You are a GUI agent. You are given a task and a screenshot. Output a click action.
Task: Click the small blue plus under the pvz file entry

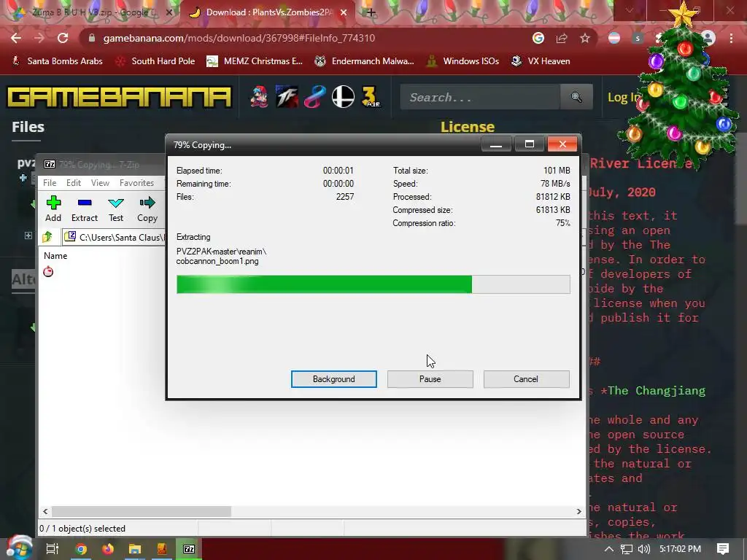tap(23, 178)
